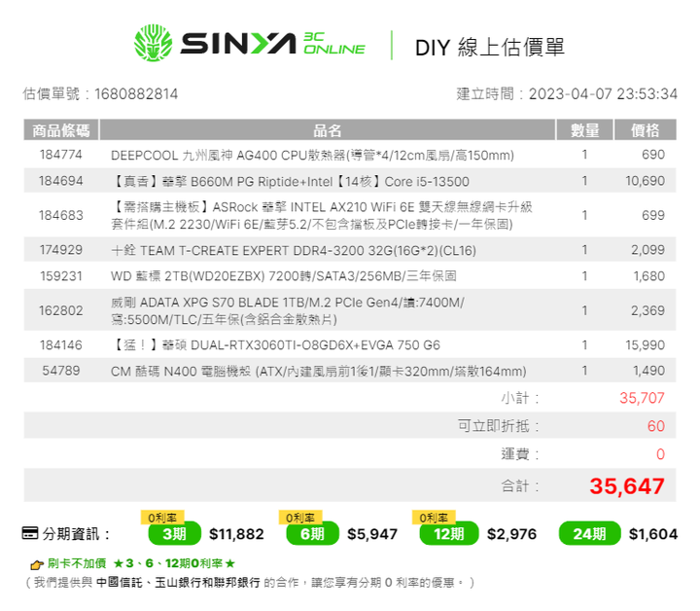The image size is (700, 611).
Task: Click the shipping fee value 0
Action: (x=661, y=454)
